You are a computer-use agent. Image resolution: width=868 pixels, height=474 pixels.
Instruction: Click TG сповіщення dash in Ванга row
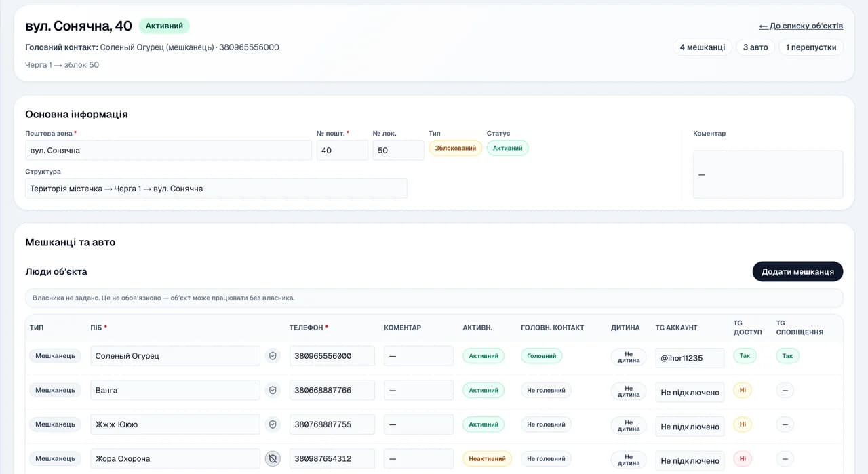785,390
